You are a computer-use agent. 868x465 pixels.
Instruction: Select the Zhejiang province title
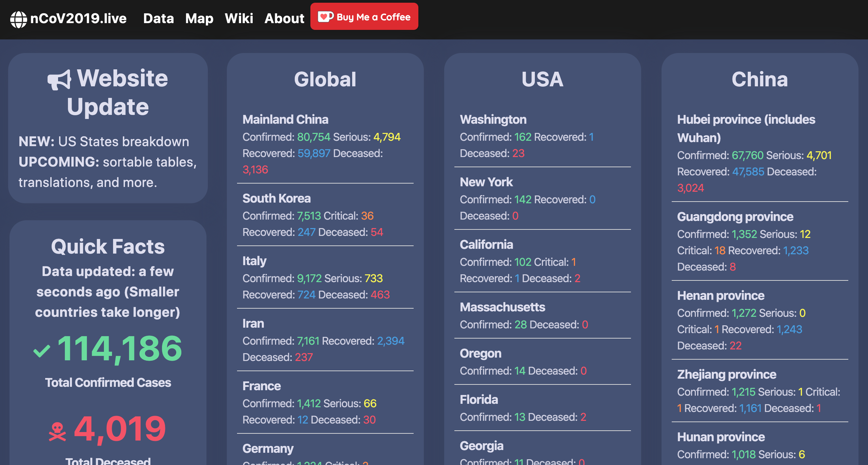click(x=727, y=375)
